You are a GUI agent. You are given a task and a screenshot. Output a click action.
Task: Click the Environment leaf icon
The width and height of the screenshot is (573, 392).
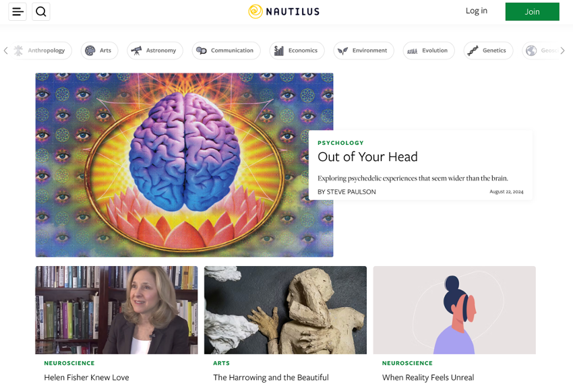tap(342, 51)
